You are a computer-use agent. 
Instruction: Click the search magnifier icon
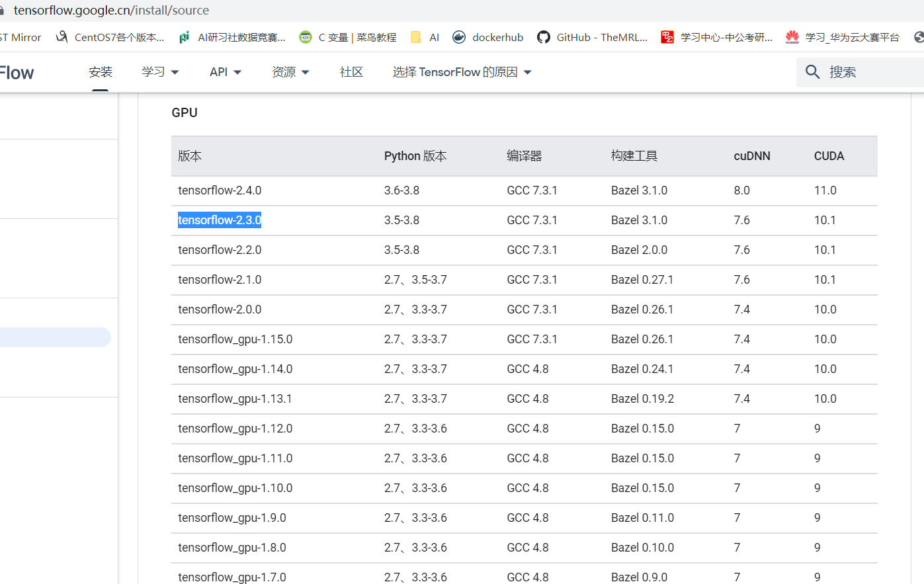812,71
